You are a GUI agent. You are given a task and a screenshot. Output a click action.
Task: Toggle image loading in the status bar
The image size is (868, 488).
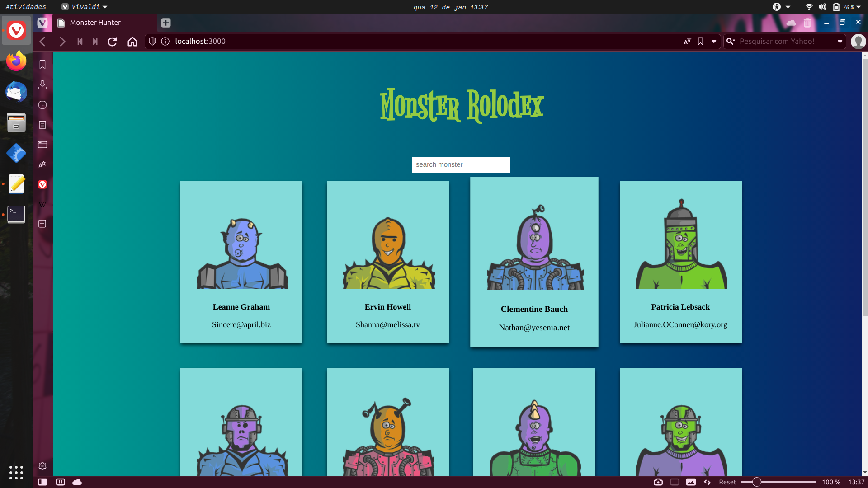coord(691,482)
